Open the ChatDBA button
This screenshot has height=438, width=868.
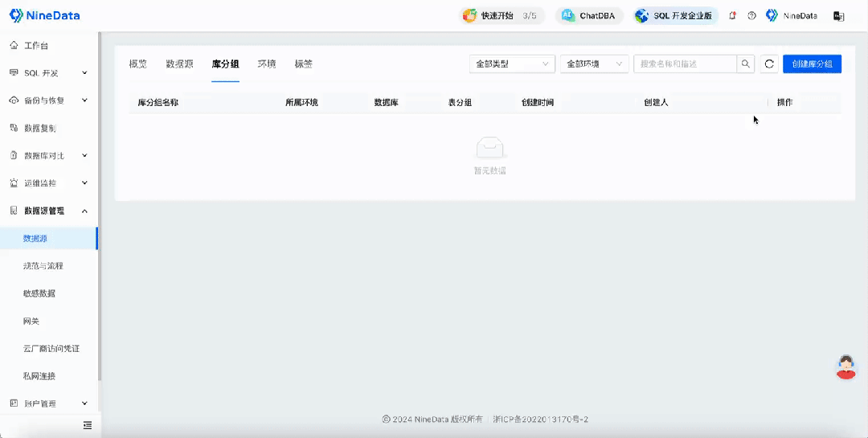coord(590,15)
